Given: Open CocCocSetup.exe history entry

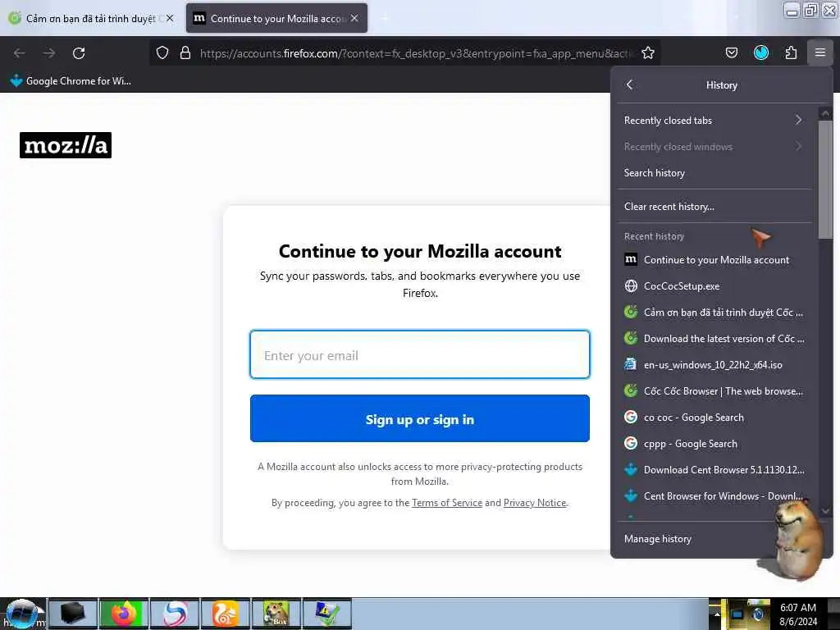Looking at the screenshot, I should click(x=714, y=286).
